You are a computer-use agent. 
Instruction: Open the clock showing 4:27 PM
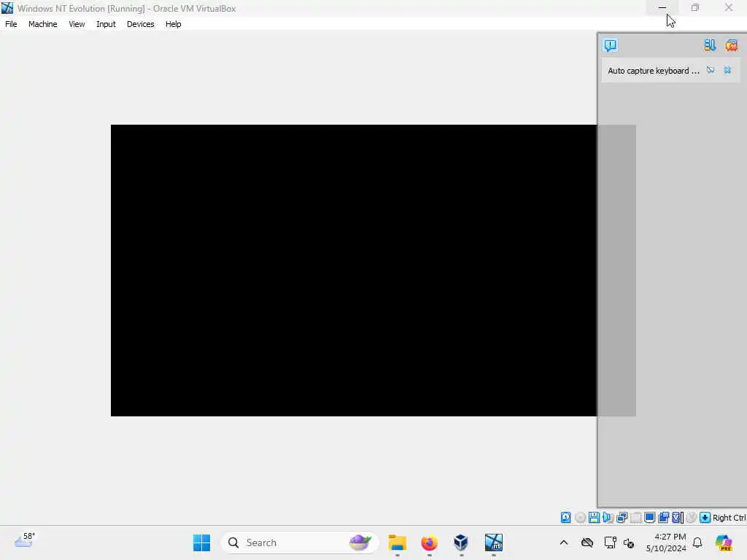click(x=666, y=542)
